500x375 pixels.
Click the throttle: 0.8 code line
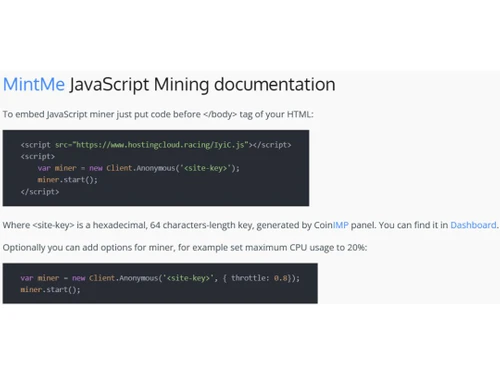click(160, 278)
